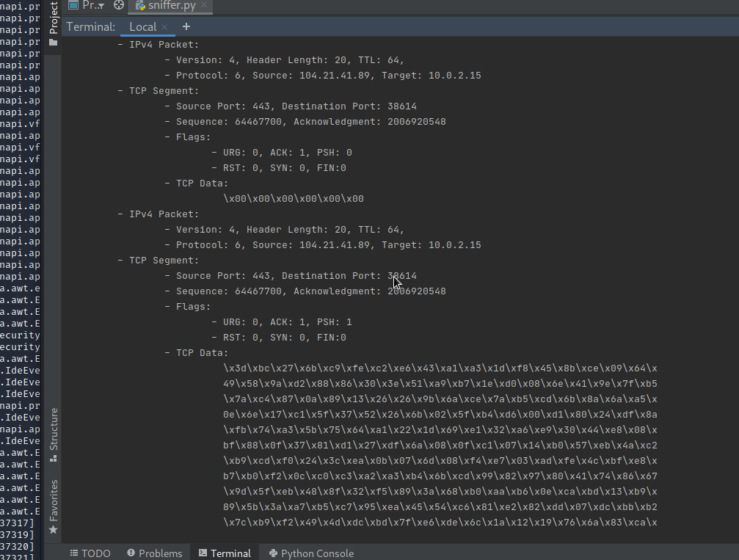Add a new terminal session with plus

186,27
